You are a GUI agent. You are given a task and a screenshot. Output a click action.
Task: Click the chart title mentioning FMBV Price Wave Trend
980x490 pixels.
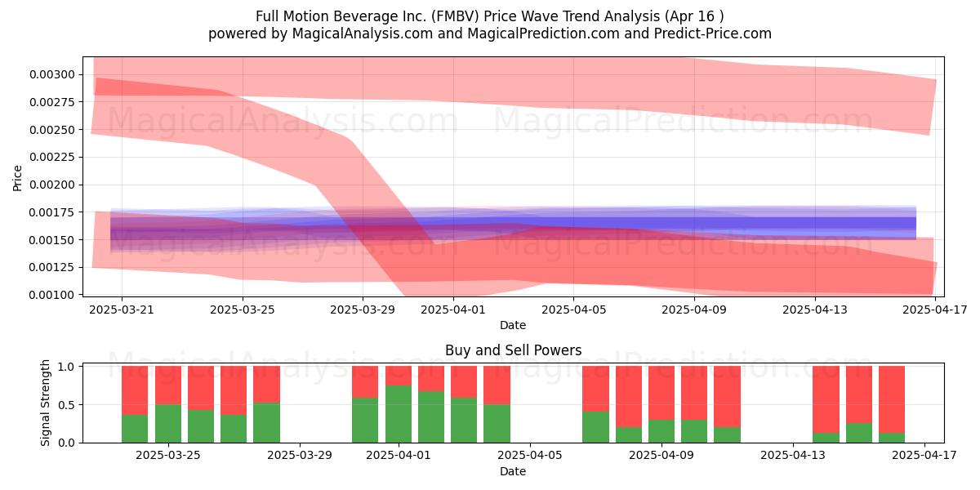tap(490, 16)
